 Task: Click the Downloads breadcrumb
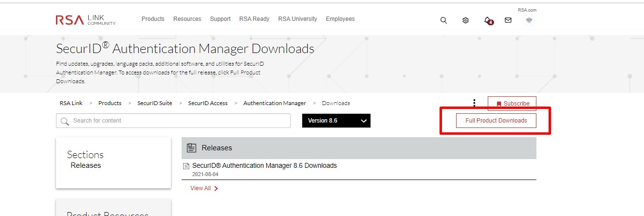tap(336, 103)
